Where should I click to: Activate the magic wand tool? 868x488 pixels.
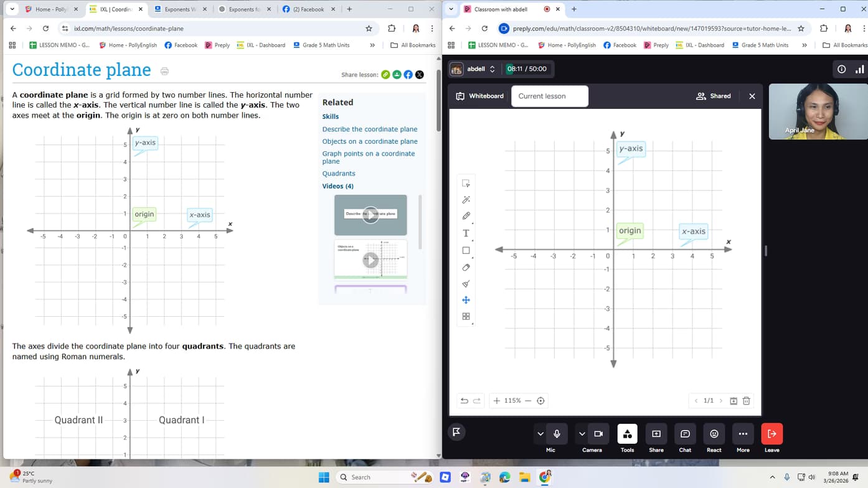[466, 200]
